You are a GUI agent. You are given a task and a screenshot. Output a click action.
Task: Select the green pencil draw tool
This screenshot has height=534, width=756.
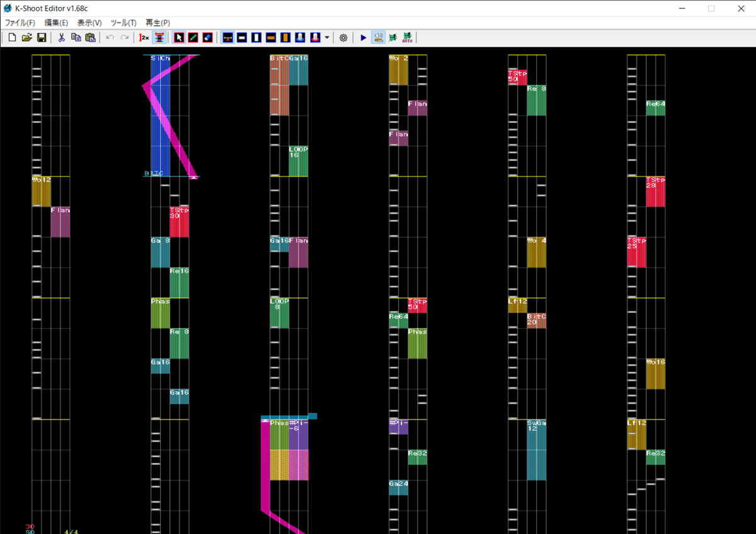(193, 38)
